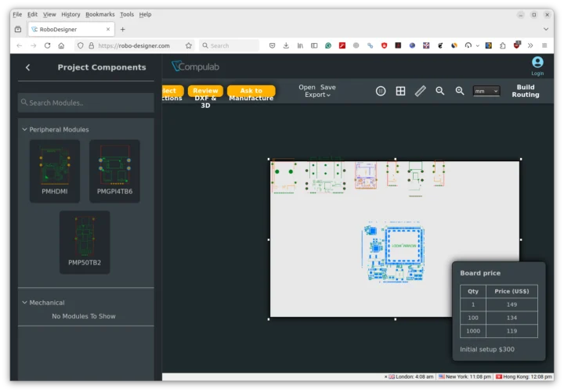This screenshot has width=564, height=392.
Task: Select the PMHDMI module thumbnail
Action: point(54,171)
